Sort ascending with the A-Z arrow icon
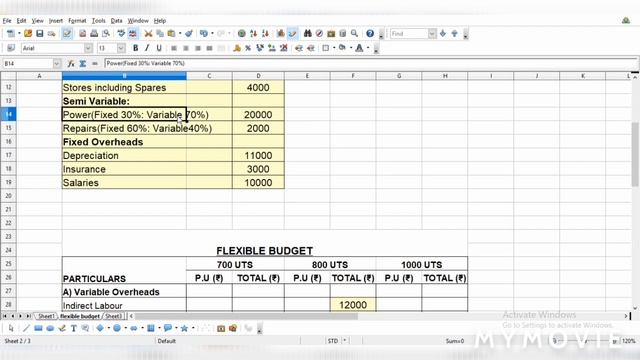640x360 pixels. 253,34
